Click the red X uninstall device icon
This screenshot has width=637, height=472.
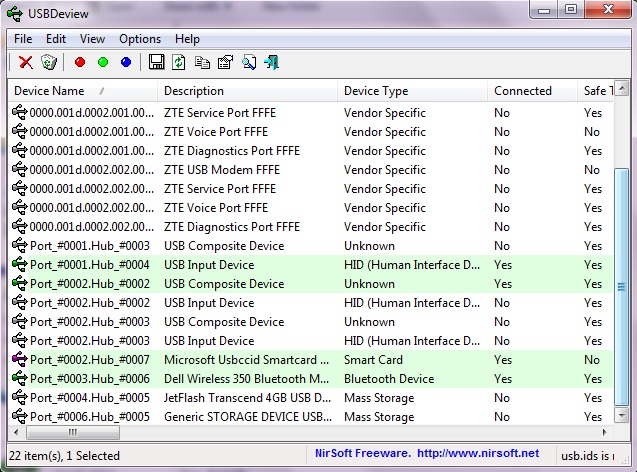[x=26, y=63]
